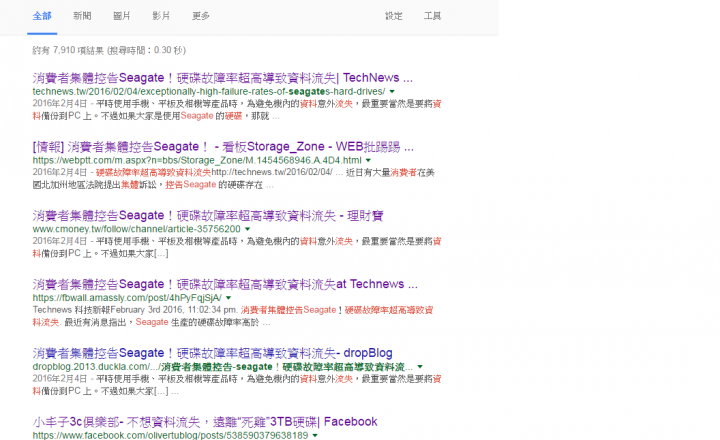Click the fbwall.amassly.com/post URL text

click(127, 298)
